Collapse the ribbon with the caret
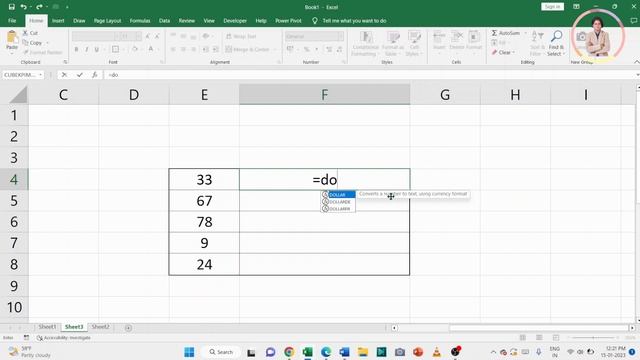This screenshot has width=640, height=360. point(636,62)
